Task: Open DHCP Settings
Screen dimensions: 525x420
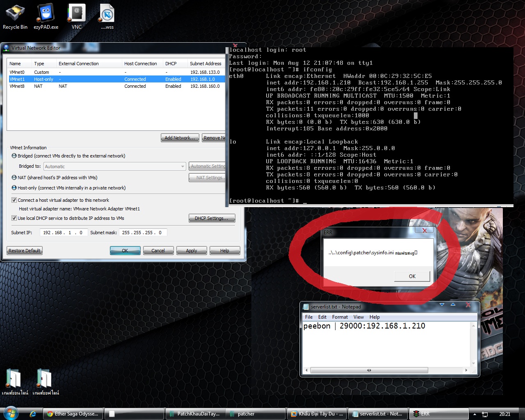Action: pyautogui.click(x=212, y=218)
